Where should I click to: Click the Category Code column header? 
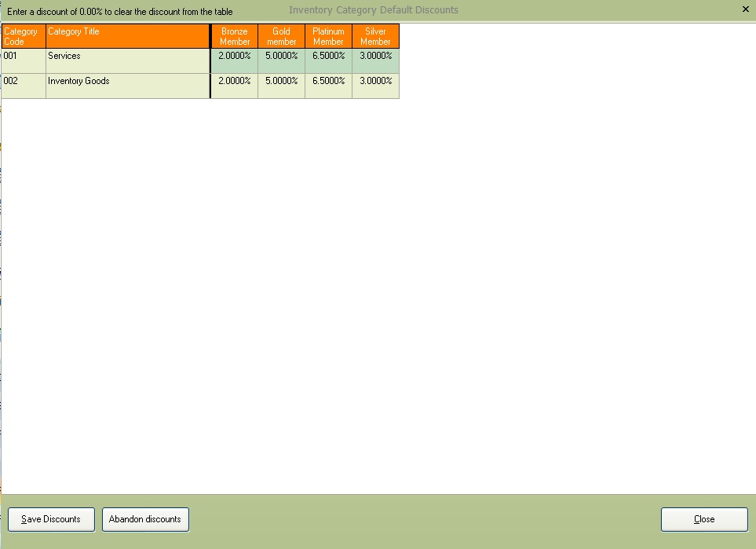[23, 36]
